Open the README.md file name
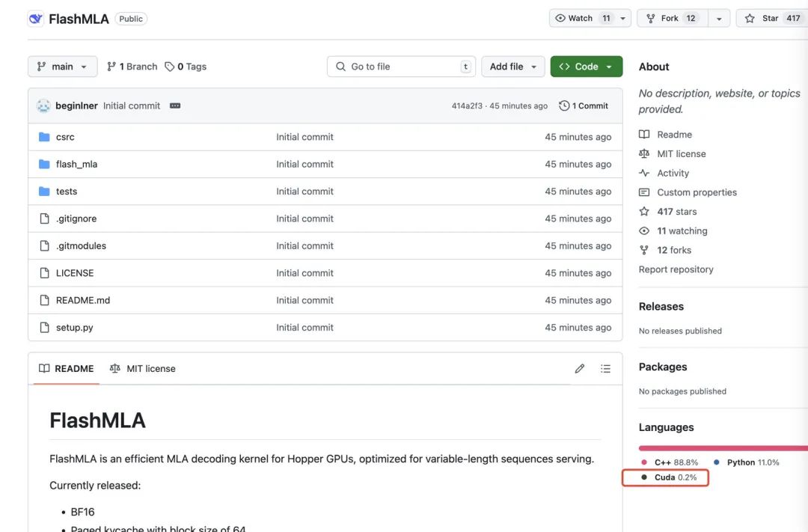 pyautogui.click(x=83, y=300)
